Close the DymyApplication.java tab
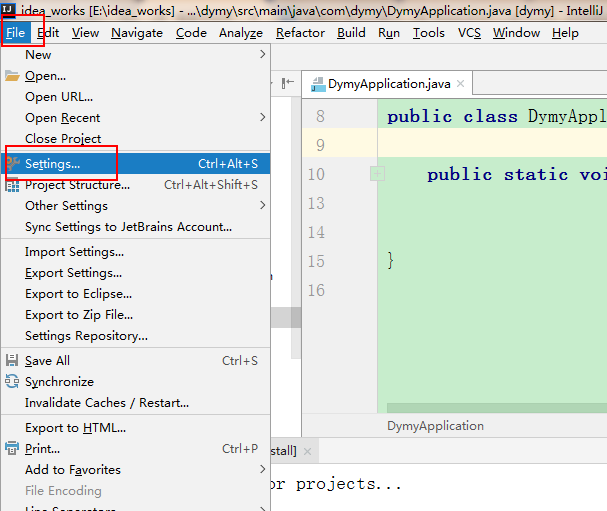Image resolution: width=607 pixels, height=511 pixels. coord(460,84)
